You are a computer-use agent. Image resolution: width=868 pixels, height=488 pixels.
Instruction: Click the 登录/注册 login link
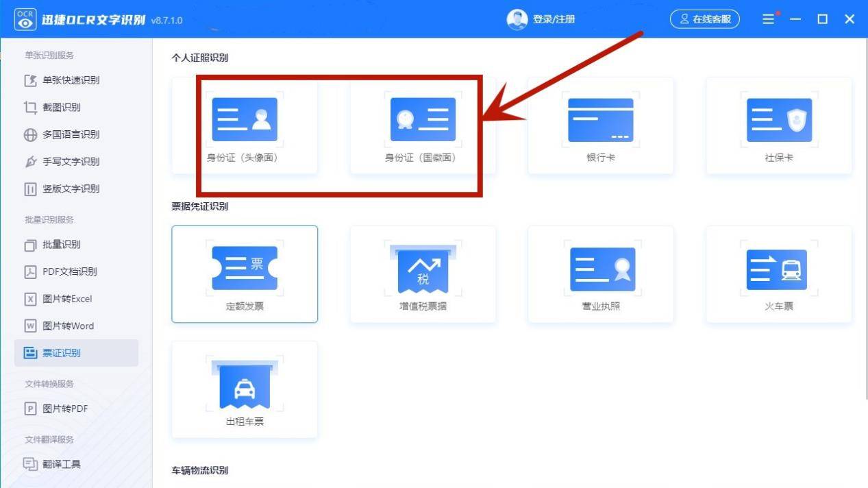pyautogui.click(x=554, y=19)
